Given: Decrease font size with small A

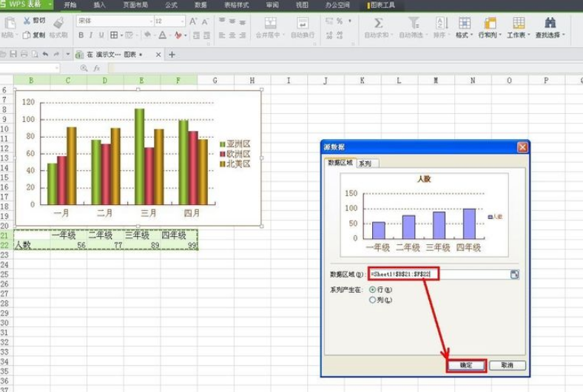Looking at the screenshot, I should [x=205, y=22].
